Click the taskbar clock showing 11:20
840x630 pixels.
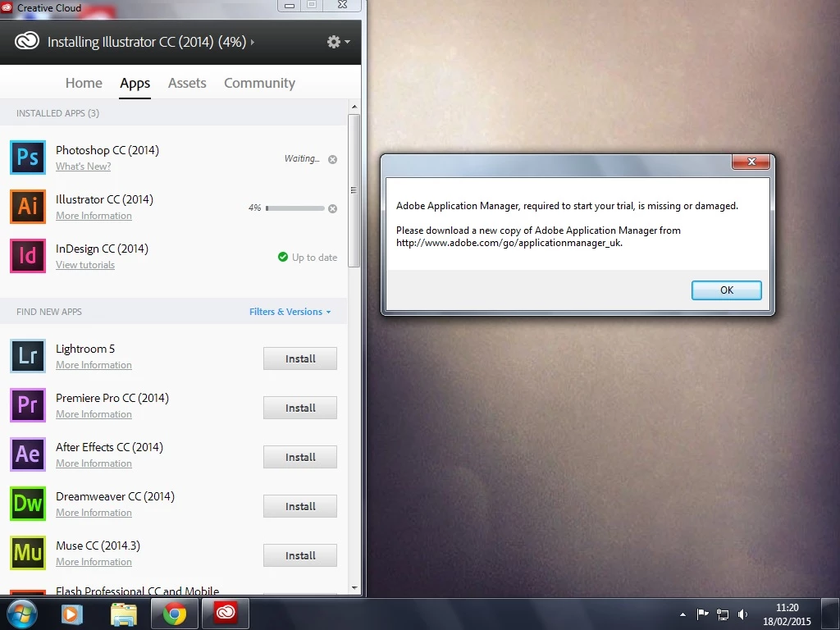tap(787, 608)
